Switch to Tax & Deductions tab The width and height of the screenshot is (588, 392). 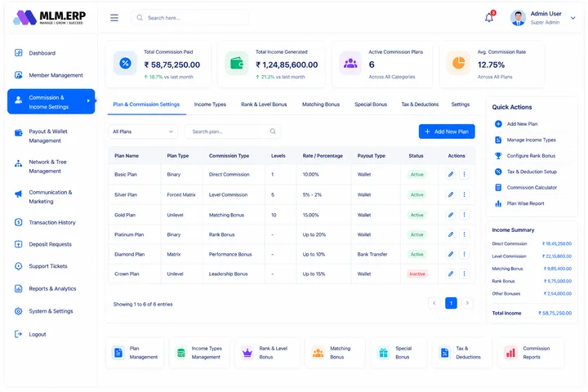tap(420, 105)
